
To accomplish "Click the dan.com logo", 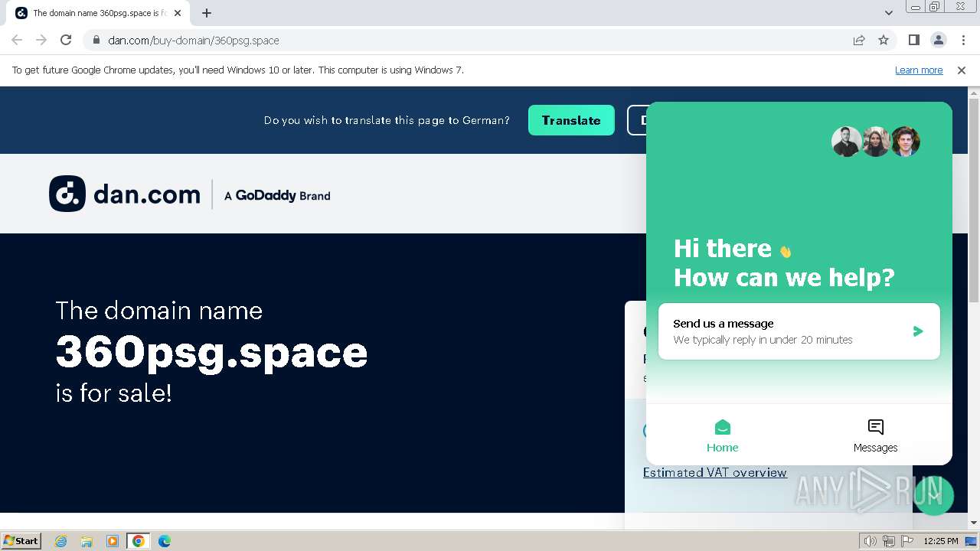I will coord(125,194).
